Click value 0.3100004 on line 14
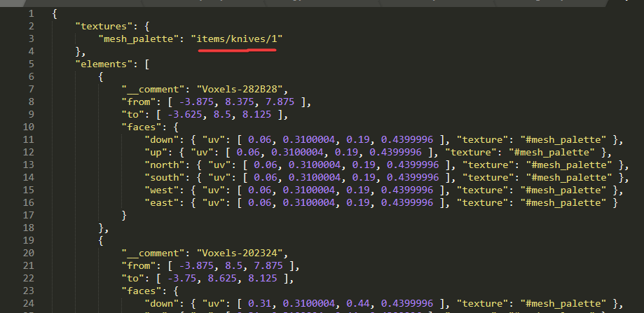 (x=314, y=178)
